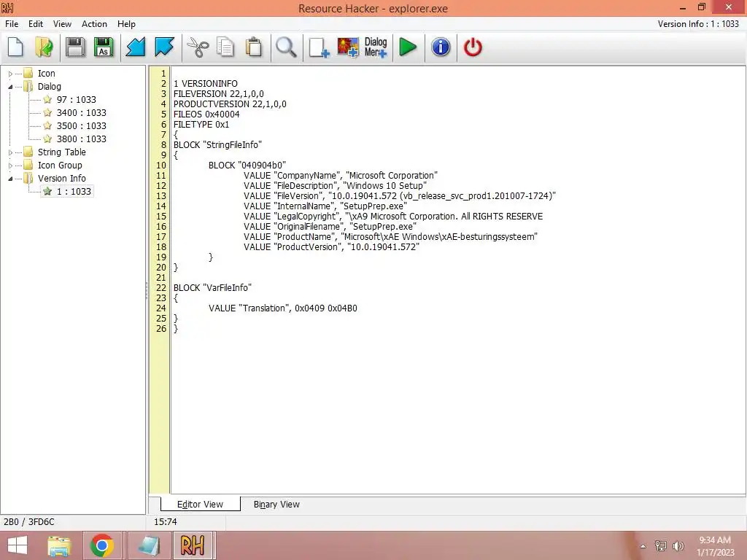Show hidden tray icons arrow
This screenshot has height=560, width=747.
click(x=643, y=546)
